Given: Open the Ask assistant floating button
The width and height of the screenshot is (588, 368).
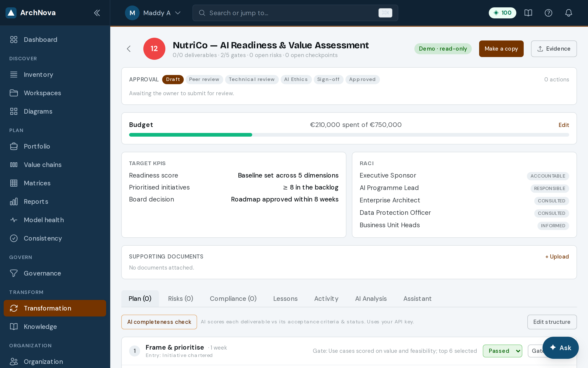Looking at the screenshot, I should tap(560, 348).
